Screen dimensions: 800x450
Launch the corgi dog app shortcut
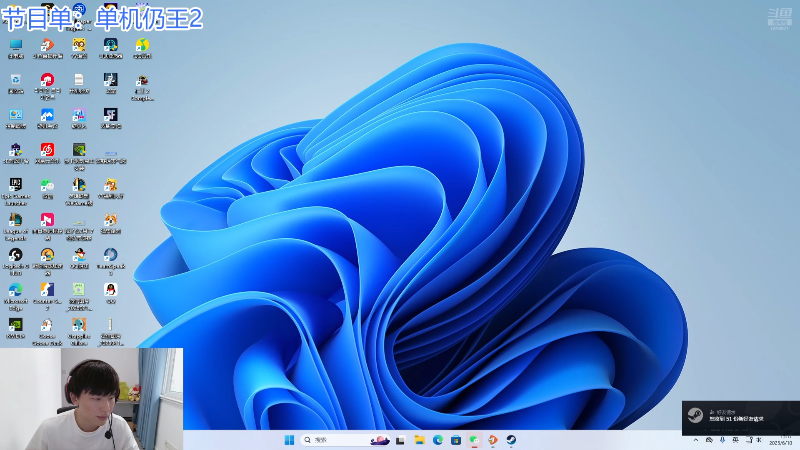[x=111, y=223]
